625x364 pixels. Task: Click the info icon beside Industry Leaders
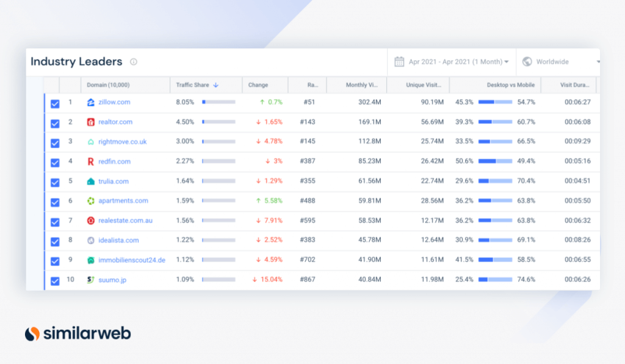click(x=134, y=62)
